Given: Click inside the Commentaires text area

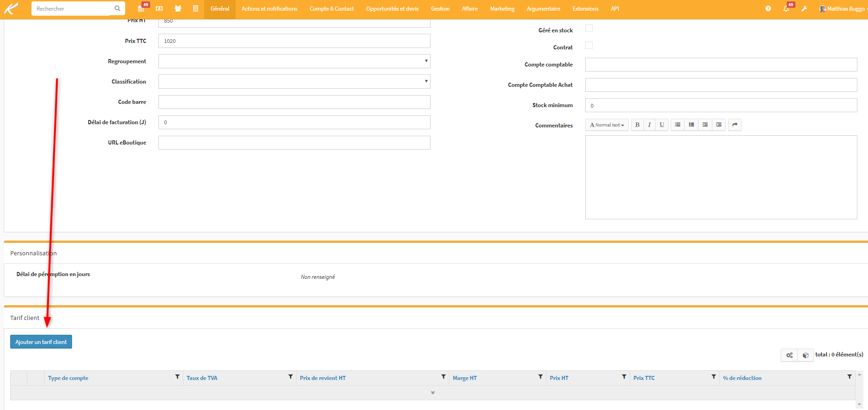Looking at the screenshot, I should tap(721, 177).
